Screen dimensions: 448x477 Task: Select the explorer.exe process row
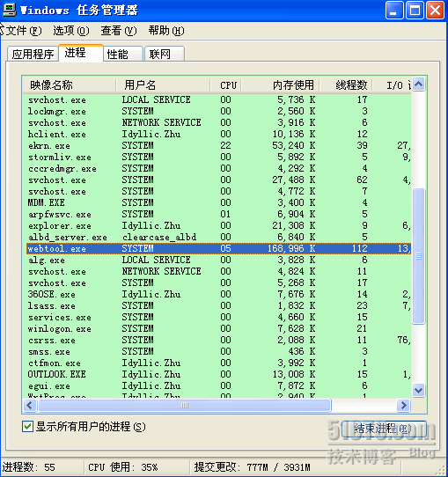coord(218,225)
